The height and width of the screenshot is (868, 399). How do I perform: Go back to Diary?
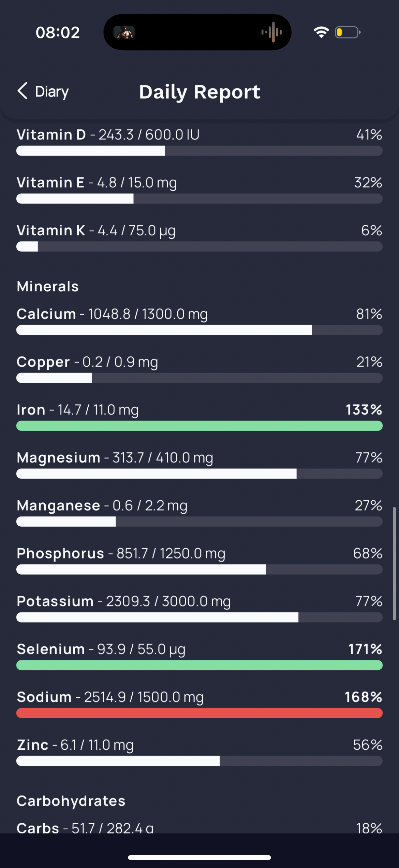point(43,91)
